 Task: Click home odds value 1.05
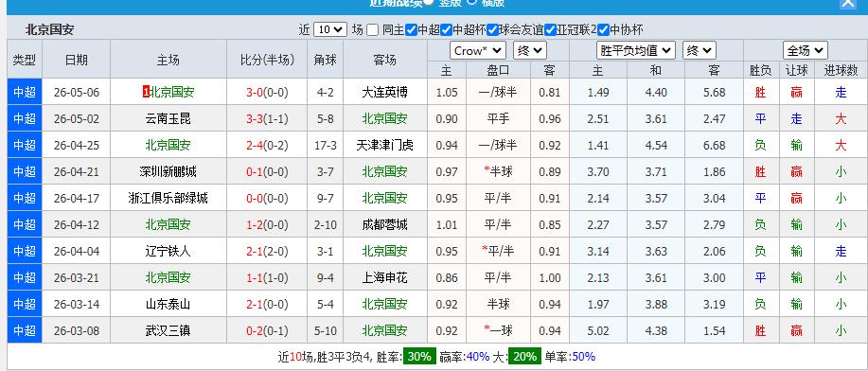pos(447,93)
